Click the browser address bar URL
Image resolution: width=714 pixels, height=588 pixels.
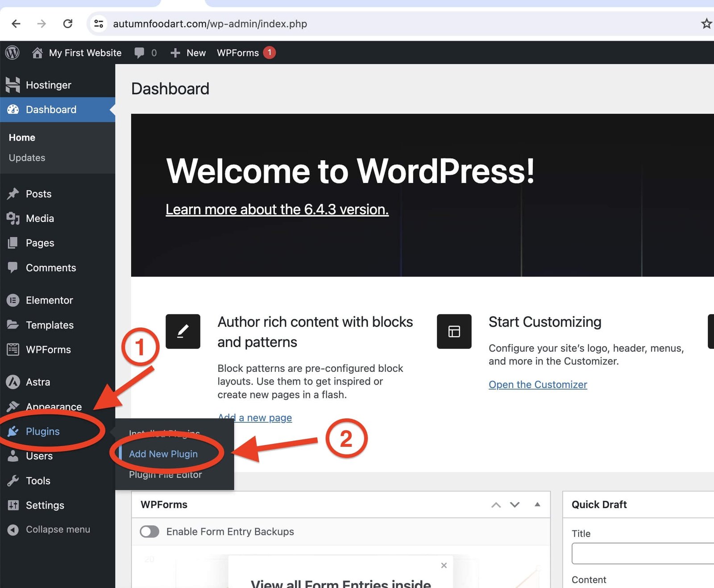(210, 24)
